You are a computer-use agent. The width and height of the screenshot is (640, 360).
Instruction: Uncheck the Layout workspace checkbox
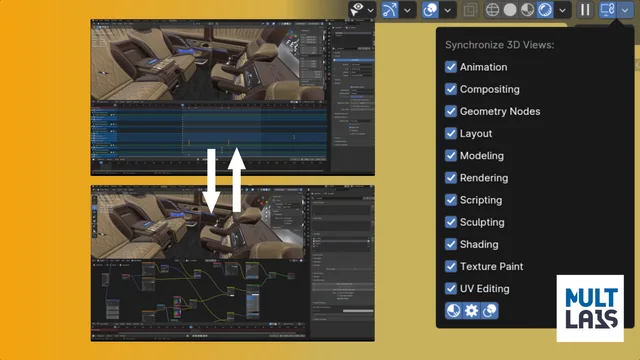451,133
